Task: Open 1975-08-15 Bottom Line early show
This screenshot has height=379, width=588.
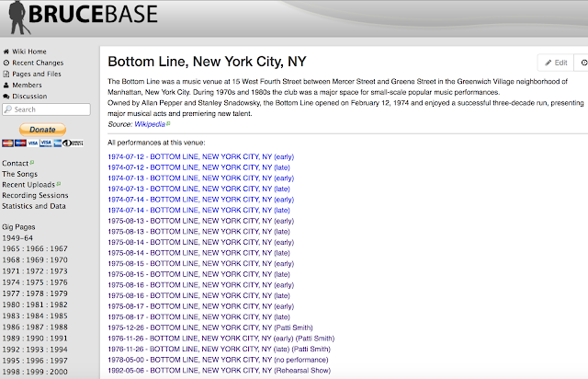Action: pos(201,264)
